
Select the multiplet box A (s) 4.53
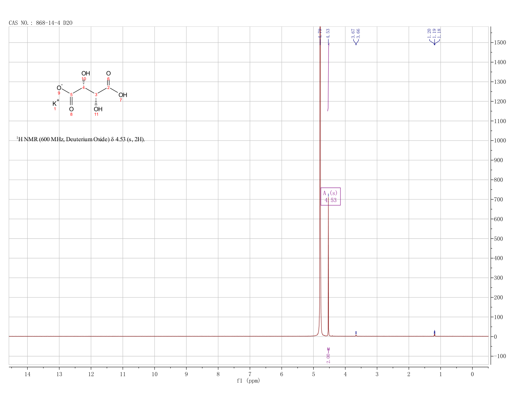[x=330, y=197]
